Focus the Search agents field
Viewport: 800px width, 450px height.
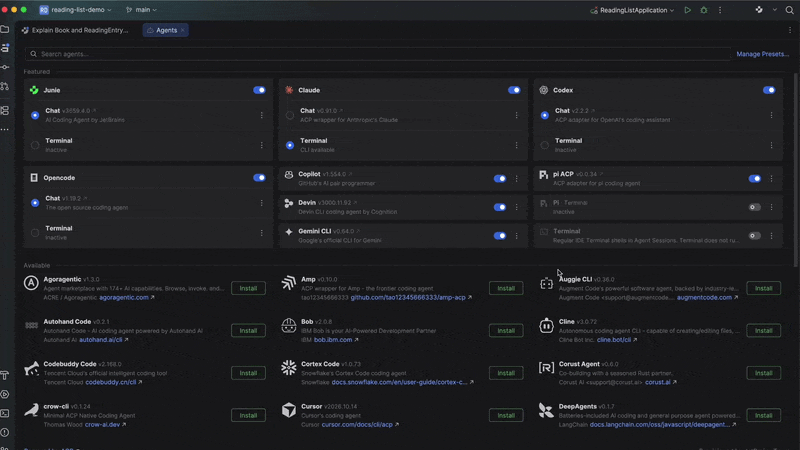[378, 54]
